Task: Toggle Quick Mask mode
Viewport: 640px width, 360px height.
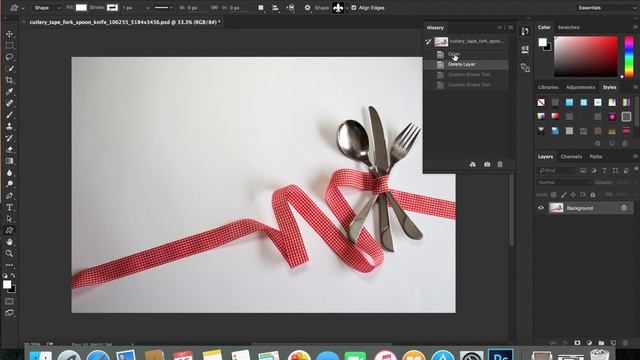Action: click(x=9, y=302)
